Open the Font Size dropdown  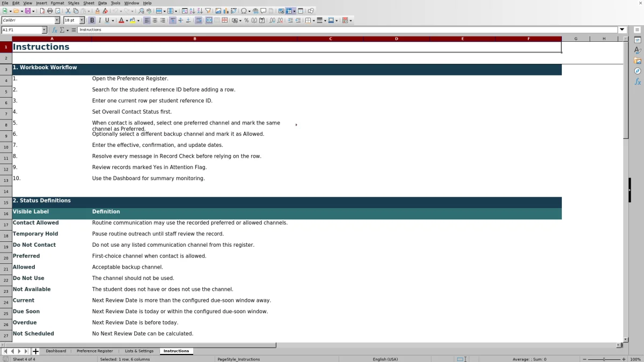(82, 20)
